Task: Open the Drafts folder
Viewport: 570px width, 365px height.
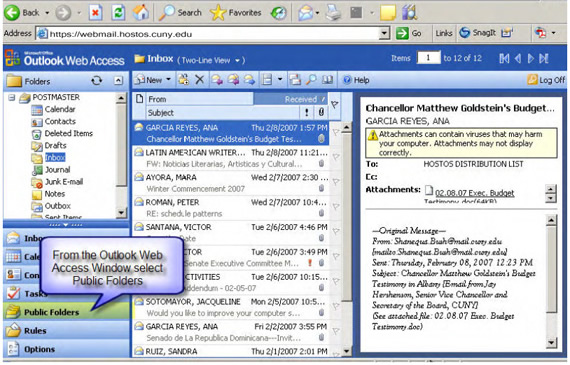Action: pyautogui.click(x=49, y=145)
